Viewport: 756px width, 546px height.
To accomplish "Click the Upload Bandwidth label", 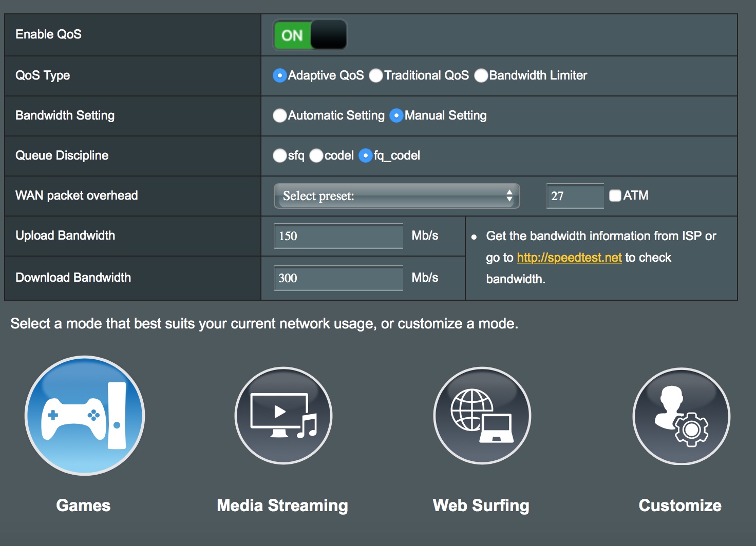I will (65, 236).
